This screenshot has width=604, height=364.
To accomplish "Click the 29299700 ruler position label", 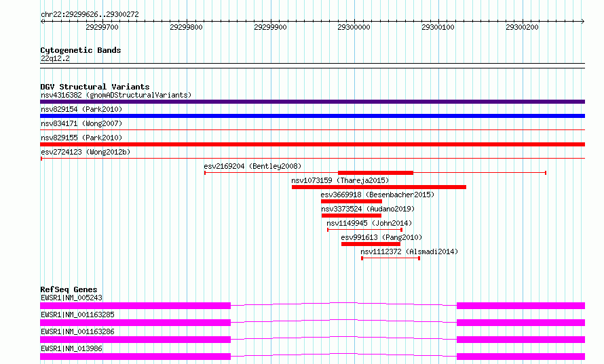I will pyautogui.click(x=102, y=27).
